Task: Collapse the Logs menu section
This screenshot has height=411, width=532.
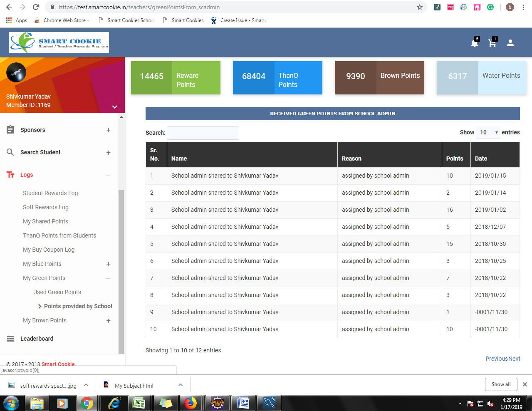Action: click(x=108, y=175)
